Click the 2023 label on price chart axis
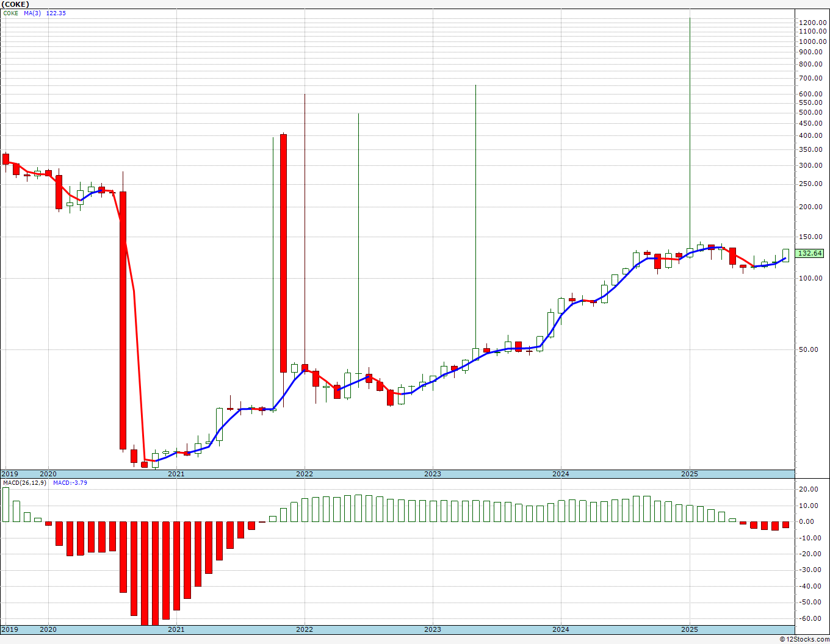Image resolution: width=830 pixels, height=644 pixels. tap(433, 474)
